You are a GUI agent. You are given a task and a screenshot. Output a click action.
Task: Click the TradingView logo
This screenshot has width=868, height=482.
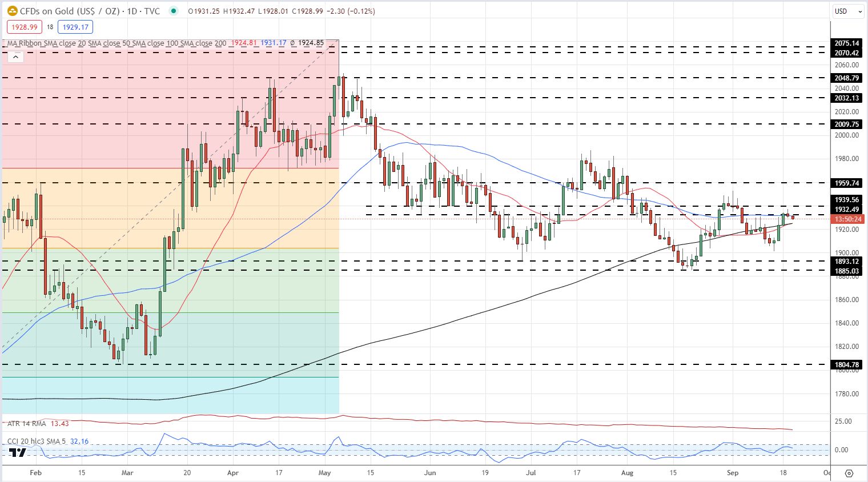tap(17, 453)
